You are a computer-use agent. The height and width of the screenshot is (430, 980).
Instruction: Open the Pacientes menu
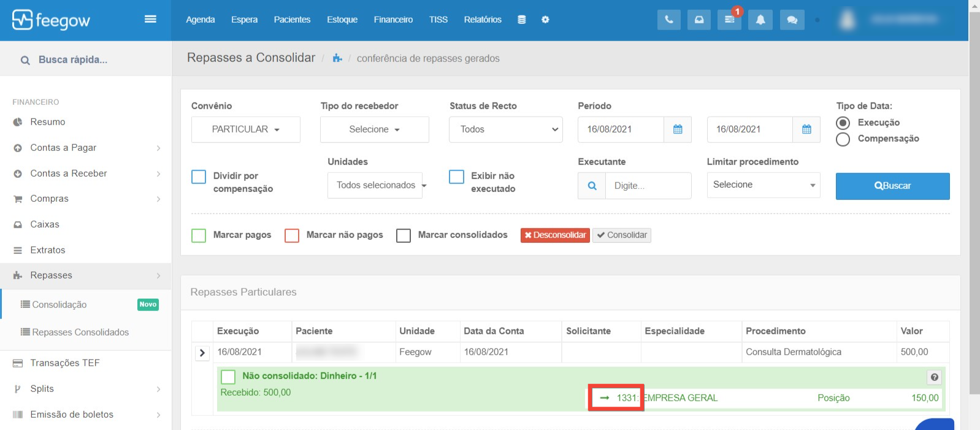click(292, 20)
